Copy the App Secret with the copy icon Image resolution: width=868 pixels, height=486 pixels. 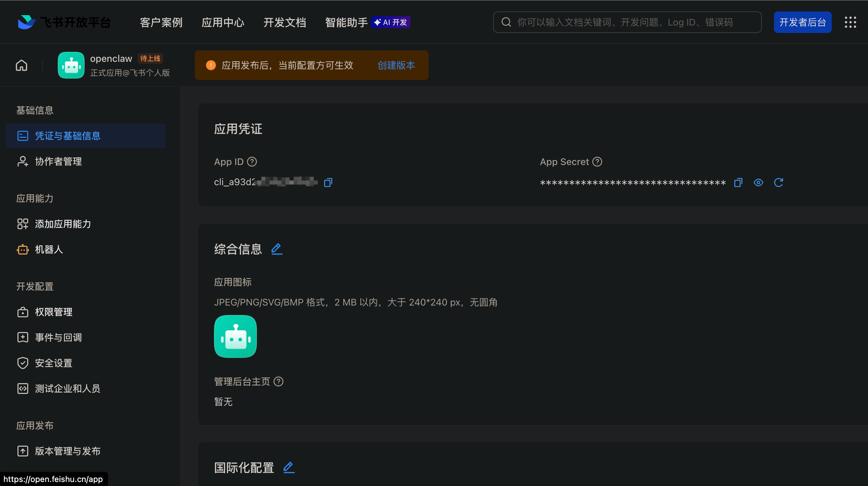click(x=738, y=183)
